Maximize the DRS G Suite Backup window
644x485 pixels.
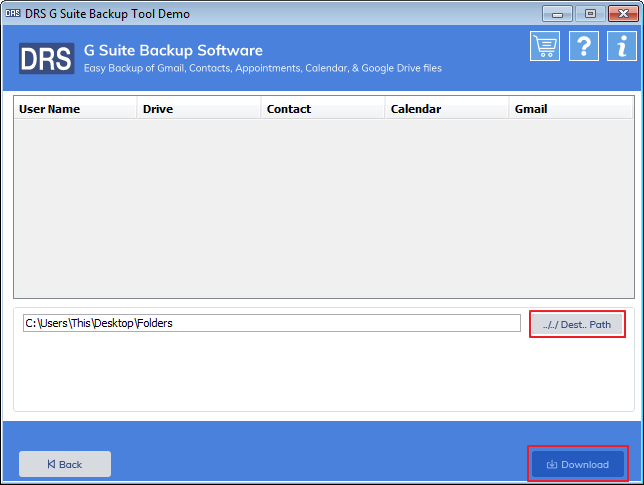(590, 14)
